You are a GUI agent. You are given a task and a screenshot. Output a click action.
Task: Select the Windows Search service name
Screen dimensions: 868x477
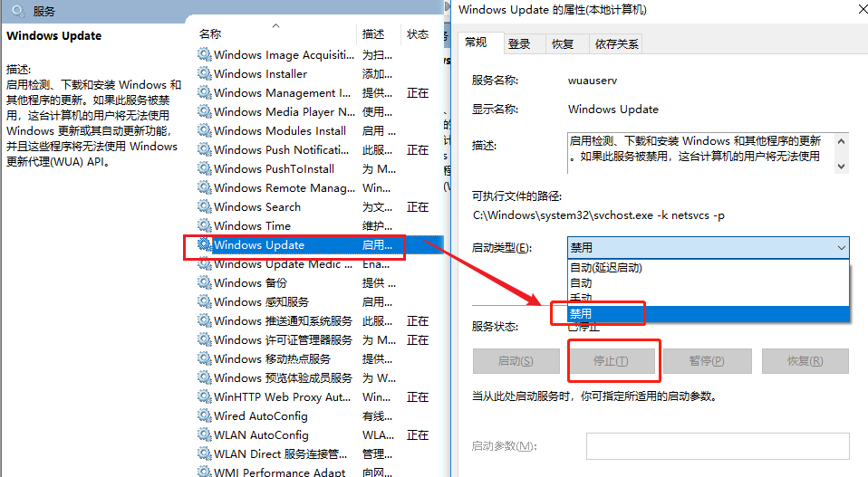pyautogui.click(x=257, y=206)
